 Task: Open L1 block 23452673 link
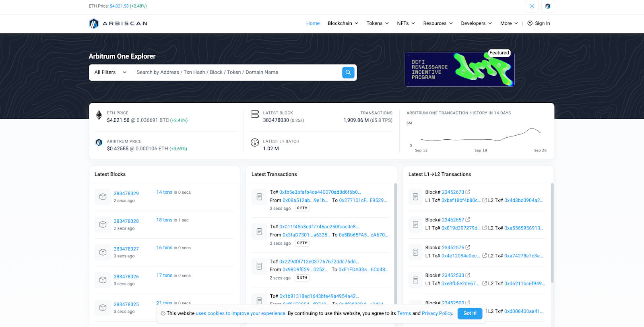pyautogui.click(x=453, y=192)
